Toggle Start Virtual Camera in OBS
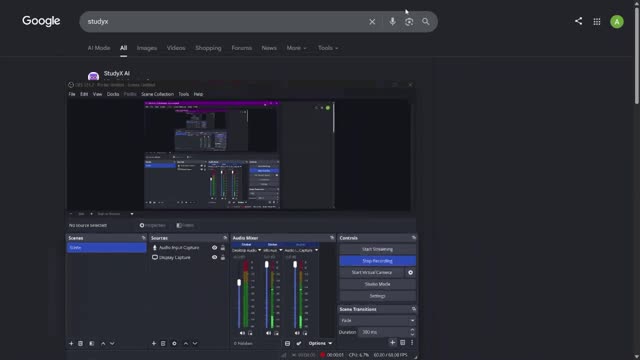This screenshot has width=640, height=360. pyautogui.click(x=372, y=272)
